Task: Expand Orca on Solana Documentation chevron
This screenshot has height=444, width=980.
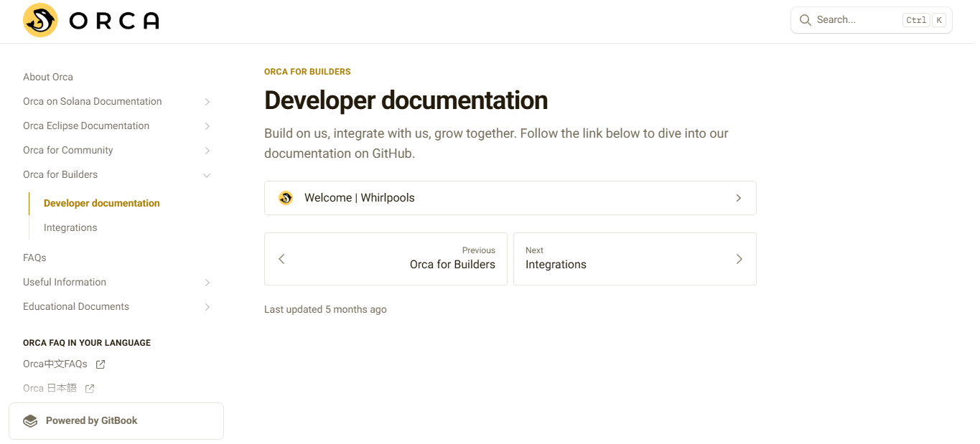Action: coord(207,102)
